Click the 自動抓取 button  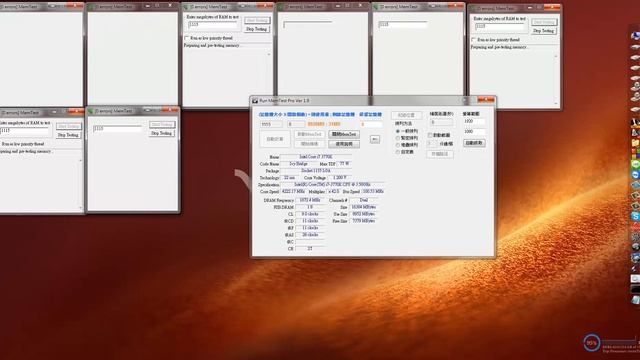(x=474, y=143)
